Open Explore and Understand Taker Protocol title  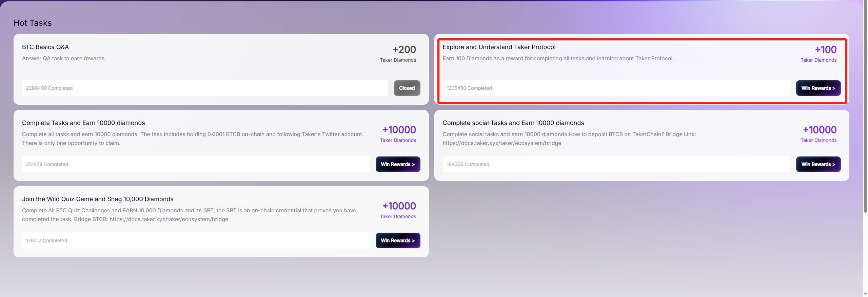(499, 47)
